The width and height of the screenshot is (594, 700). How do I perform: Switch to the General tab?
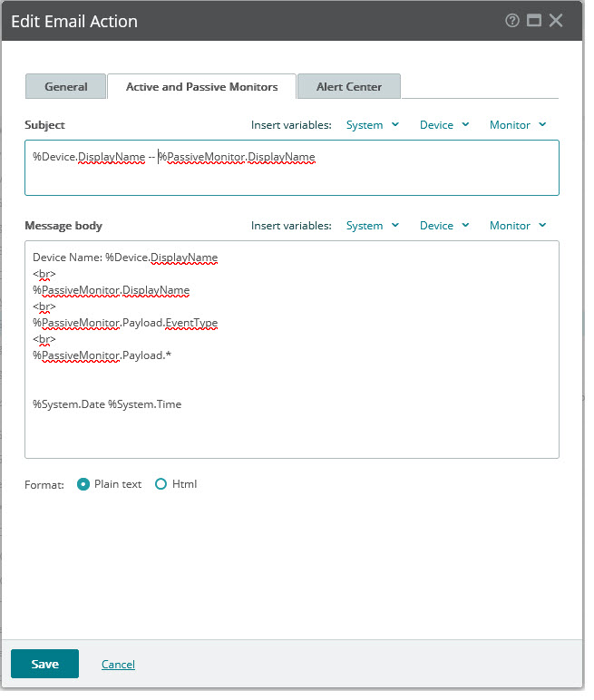pyautogui.click(x=65, y=87)
